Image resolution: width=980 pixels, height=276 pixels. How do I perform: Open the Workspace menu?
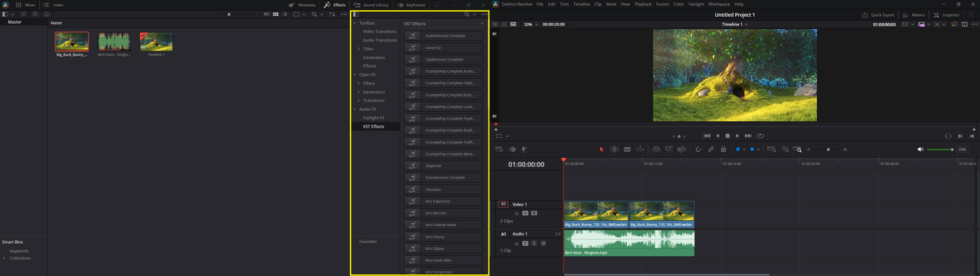[x=719, y=5]
